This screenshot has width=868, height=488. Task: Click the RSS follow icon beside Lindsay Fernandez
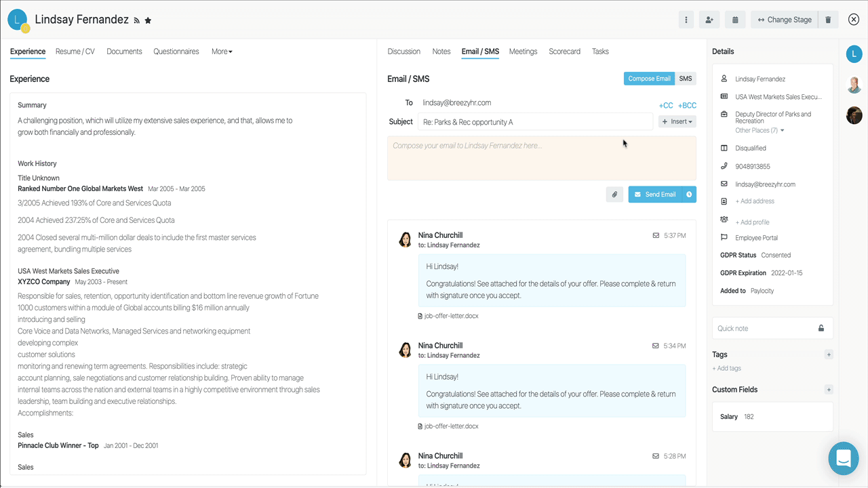point(136,21)
